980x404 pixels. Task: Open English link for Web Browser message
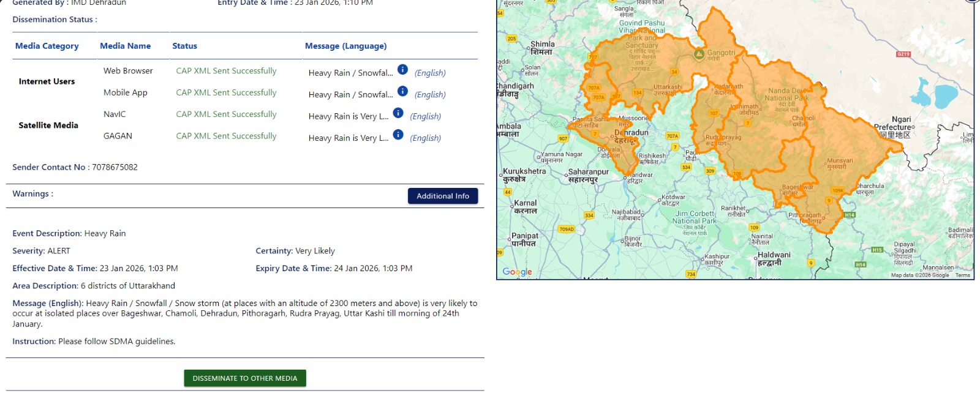(x=430, y=73)
